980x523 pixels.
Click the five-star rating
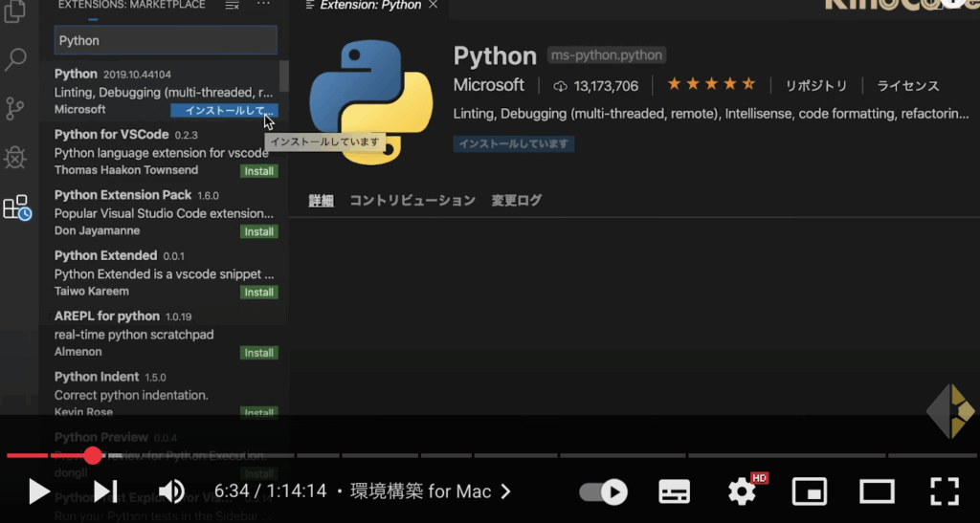(x=711, y=84)
